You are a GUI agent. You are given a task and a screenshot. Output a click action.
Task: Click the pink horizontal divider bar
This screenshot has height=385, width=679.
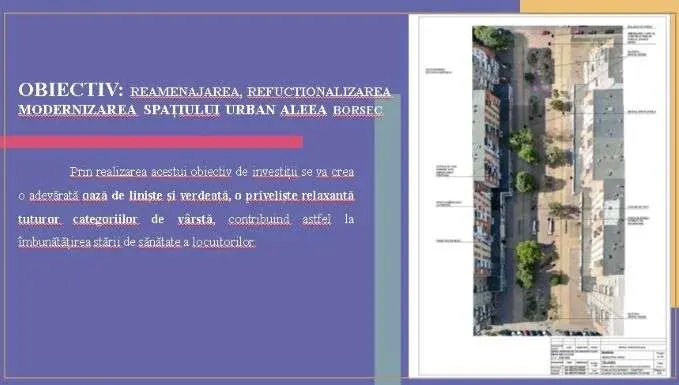pos(151,142)
